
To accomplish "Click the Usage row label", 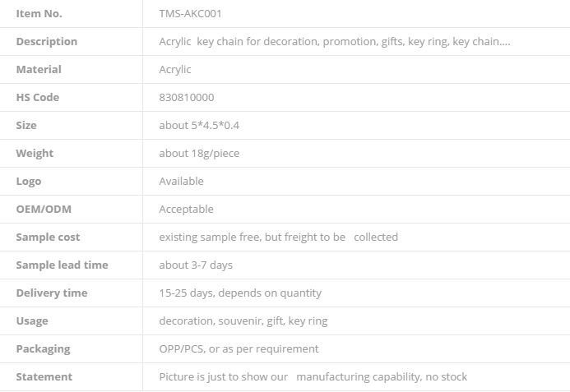I will click(x=32, y=321).
